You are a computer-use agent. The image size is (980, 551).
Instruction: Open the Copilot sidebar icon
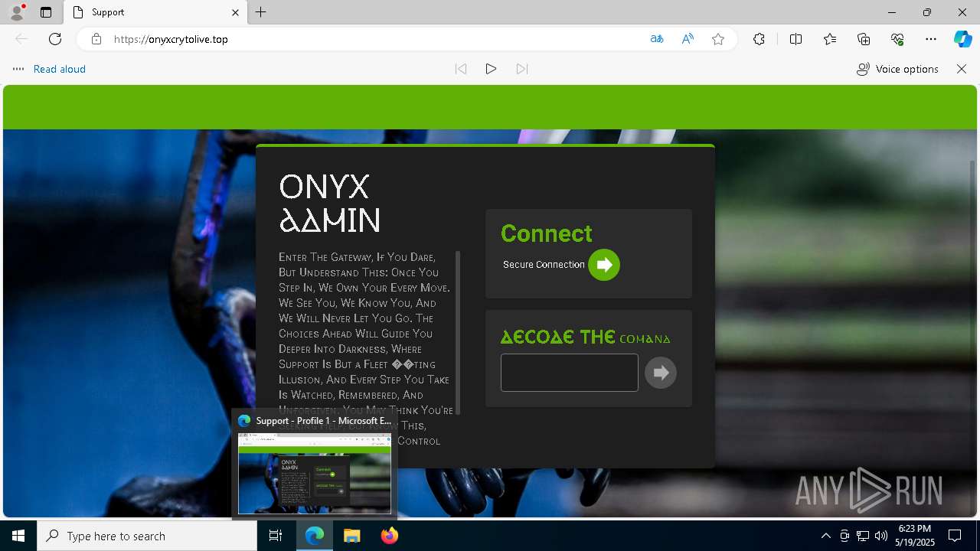tap(962, 39)
